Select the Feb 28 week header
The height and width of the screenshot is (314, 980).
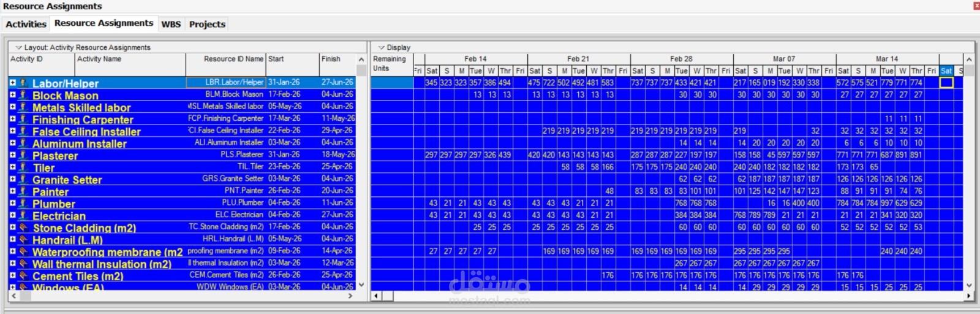681,59
